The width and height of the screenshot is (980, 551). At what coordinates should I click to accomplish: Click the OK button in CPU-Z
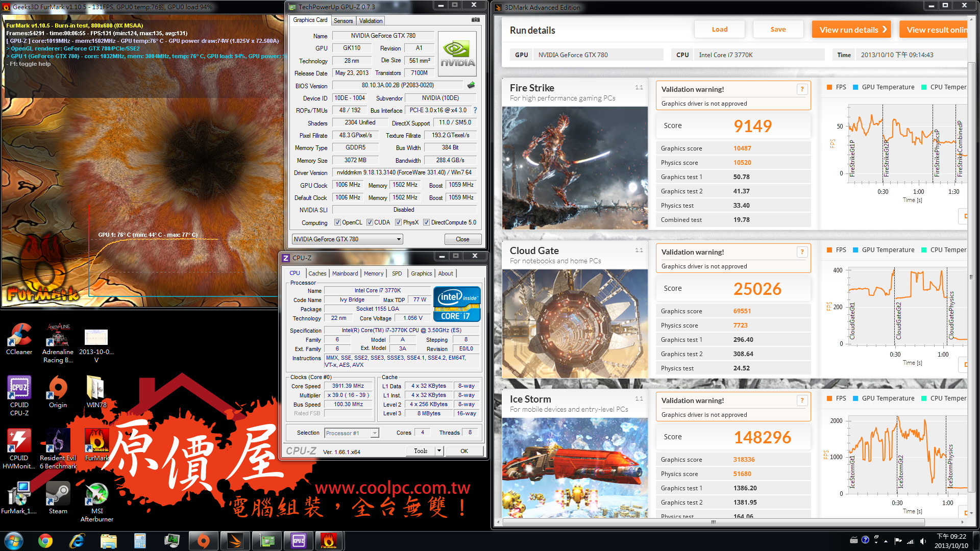[x=464, y=451]
